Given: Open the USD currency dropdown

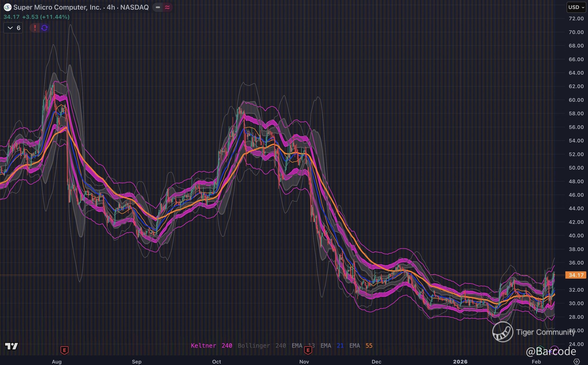Looking at the screenshot, I should (576, 7).
